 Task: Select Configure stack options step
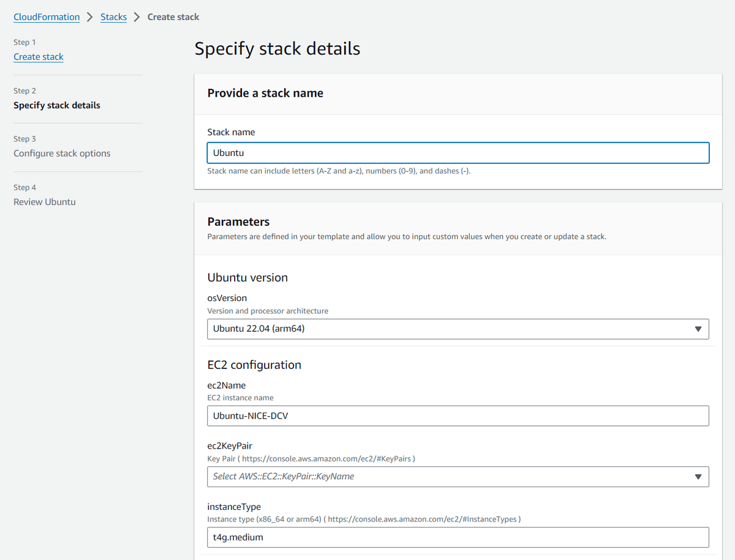click(x=62, y=153)
